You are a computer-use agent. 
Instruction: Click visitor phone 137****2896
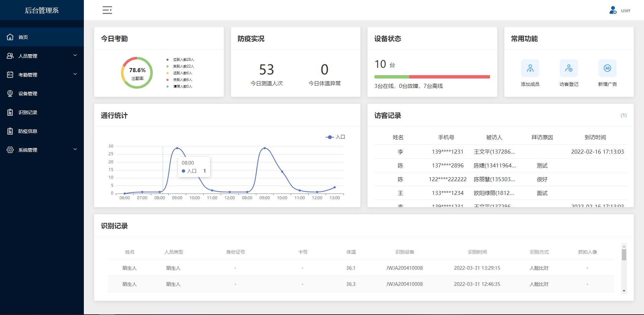(x=447, y=165)
